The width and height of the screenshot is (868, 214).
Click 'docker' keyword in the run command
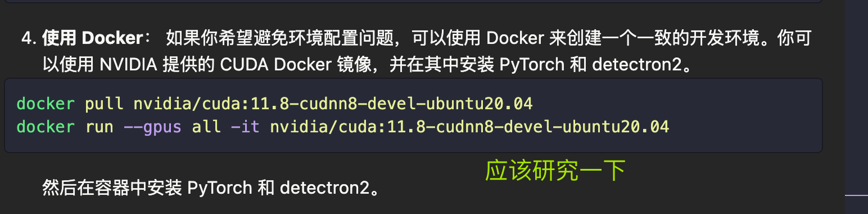pyautogui.click(x=46, y=126)
